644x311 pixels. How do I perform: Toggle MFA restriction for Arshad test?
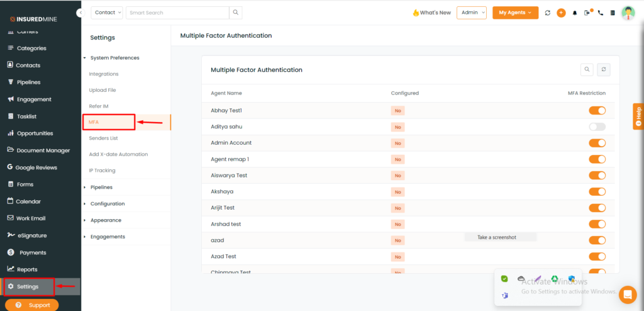(x=597, y=224)
